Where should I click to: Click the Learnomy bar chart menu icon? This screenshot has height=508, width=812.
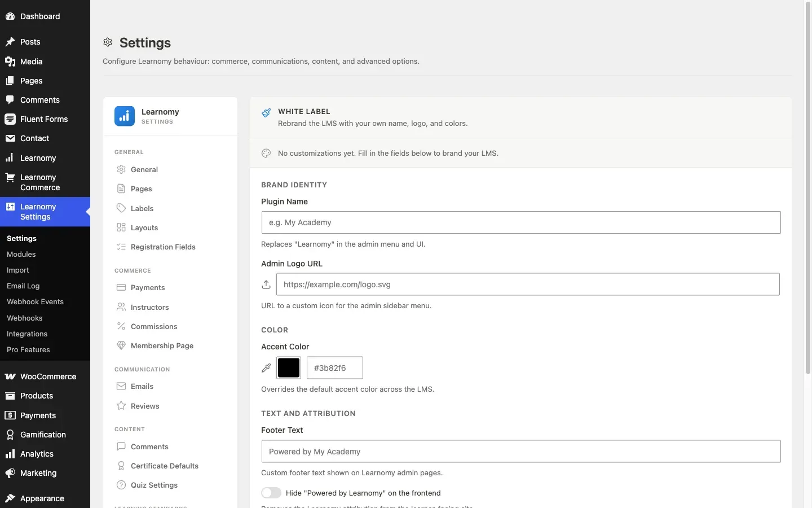(10, 158)
